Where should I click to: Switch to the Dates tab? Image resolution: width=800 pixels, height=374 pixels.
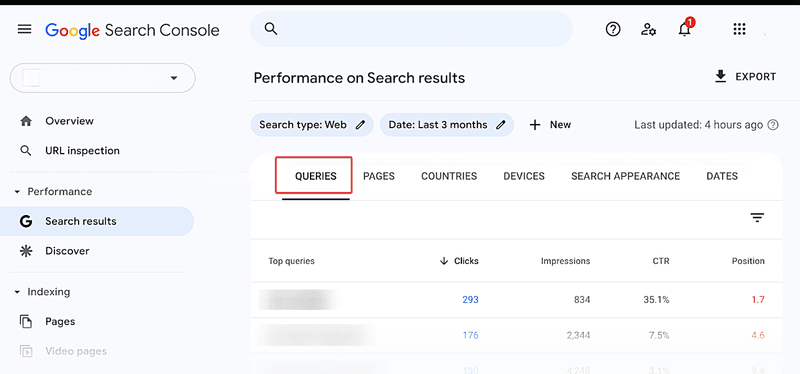pos(722,177)
